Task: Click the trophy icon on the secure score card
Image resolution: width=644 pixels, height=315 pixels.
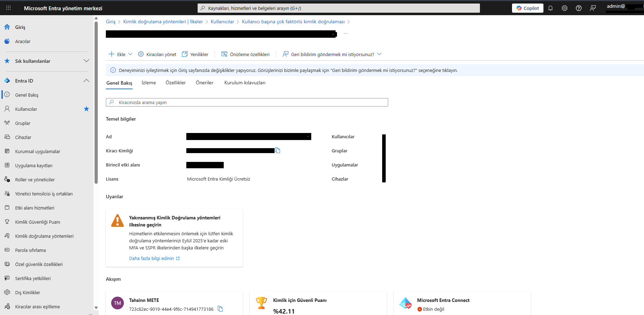Action: 261,303
